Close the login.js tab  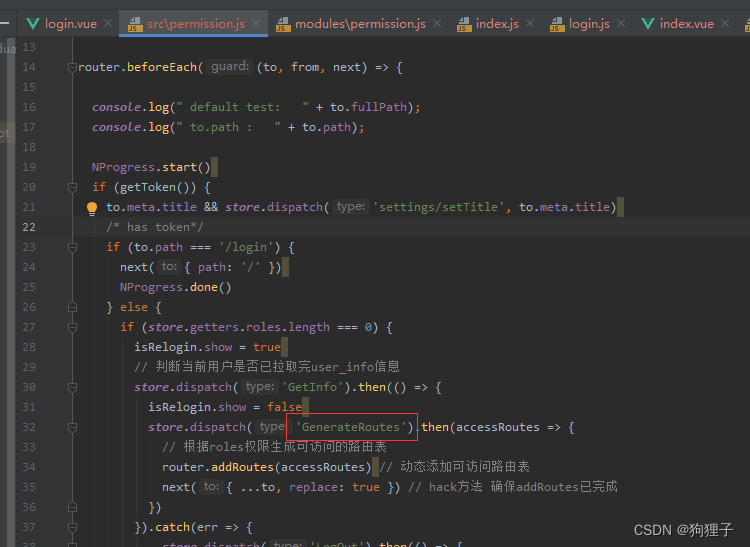pos(621,23)
